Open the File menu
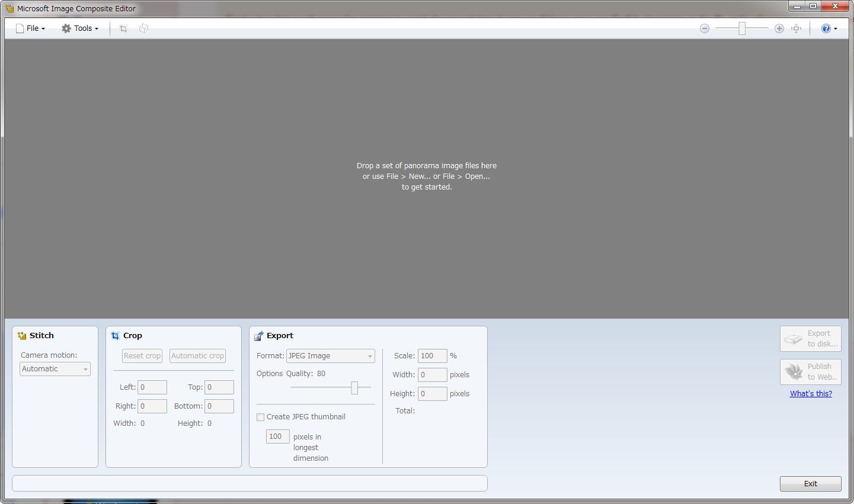The image size is (854, 504). click(30, 28)
